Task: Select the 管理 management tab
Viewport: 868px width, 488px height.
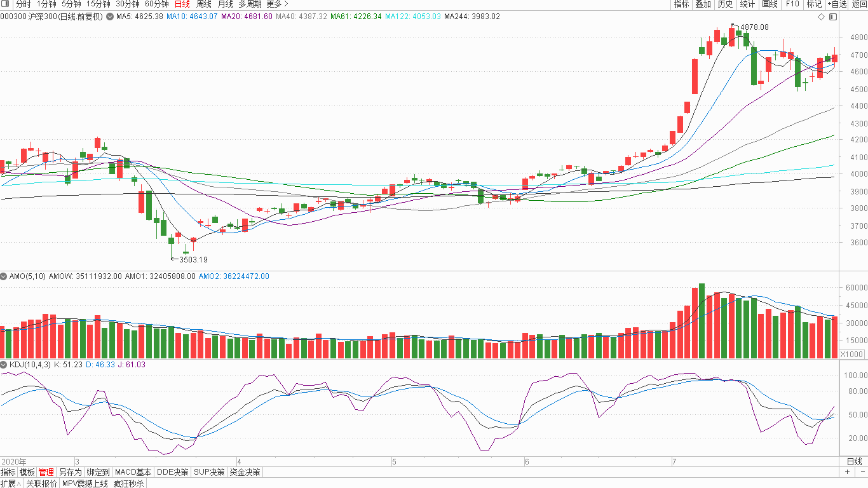Action: tap(46, 472)
